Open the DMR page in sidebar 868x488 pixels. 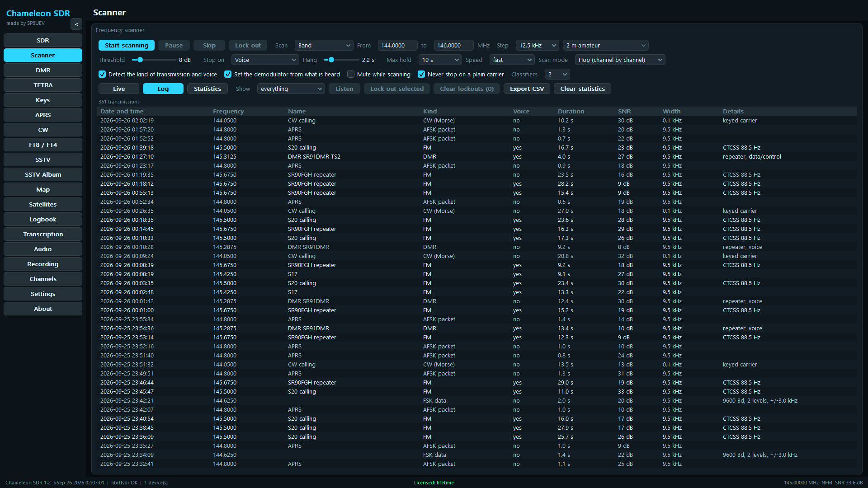coord(43,70)
